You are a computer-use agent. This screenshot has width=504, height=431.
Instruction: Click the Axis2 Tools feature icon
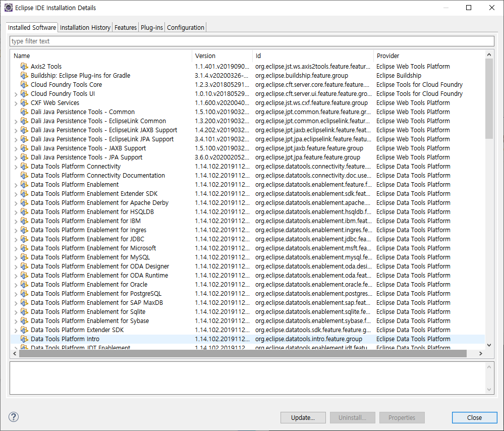(x=24, y=67)
